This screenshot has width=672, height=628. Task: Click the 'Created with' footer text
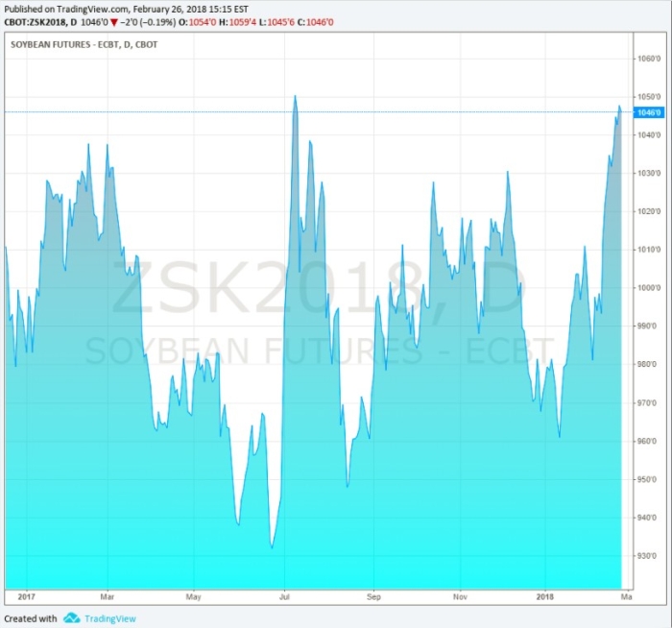[31, 618]
